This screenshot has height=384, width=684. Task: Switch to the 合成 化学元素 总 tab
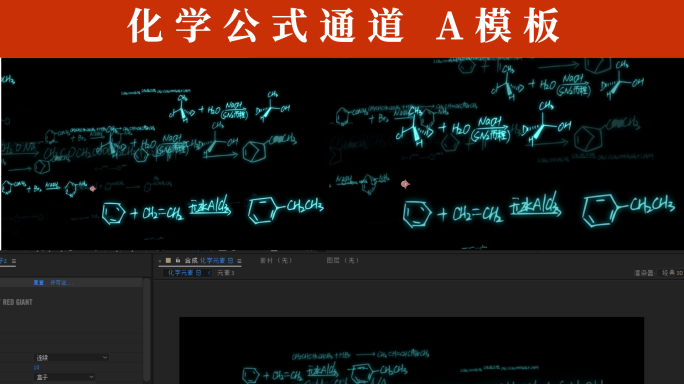[209, 261]
